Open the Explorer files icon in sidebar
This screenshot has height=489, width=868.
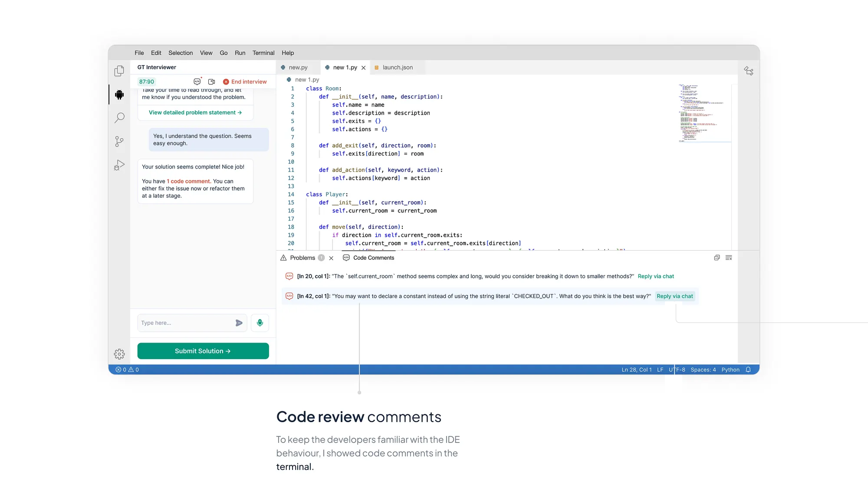click(x=119, y=71)
